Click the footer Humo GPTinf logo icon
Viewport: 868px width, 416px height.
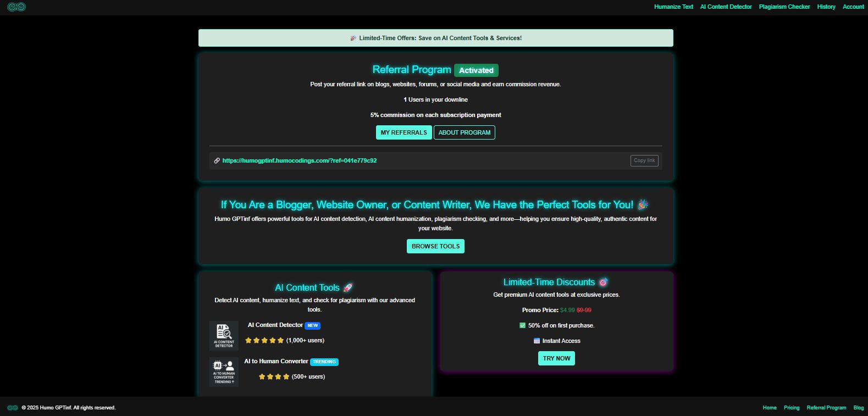coord(13,408)
